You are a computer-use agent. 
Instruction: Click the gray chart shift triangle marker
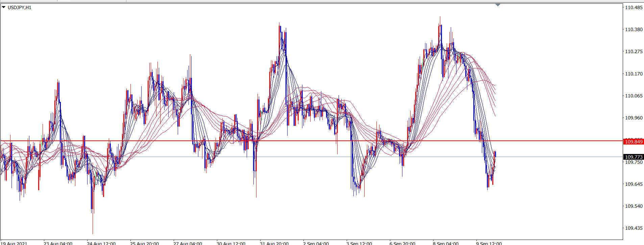(498, 5)
